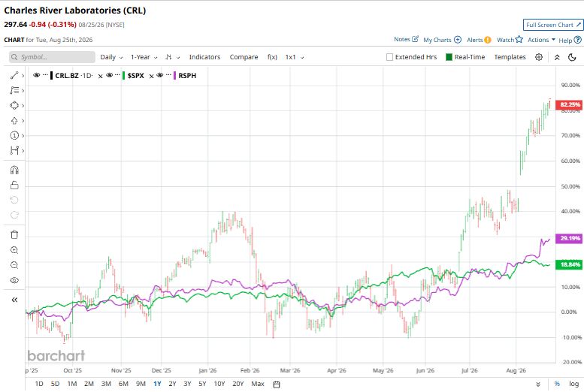Open the bar type dropdown
Image resolution: width=584 pixels, height=392 pixels.
pyautogui.click(x=173, y=57)
